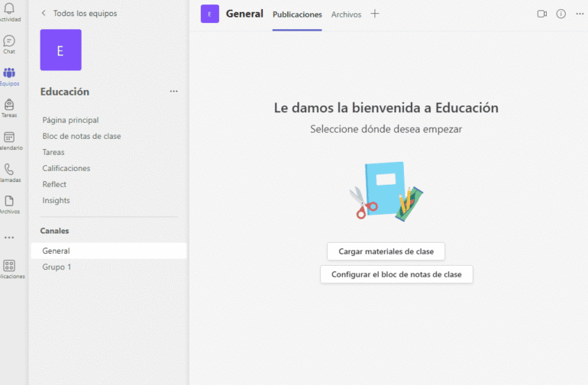Open Reflect

tap(54, 184)
